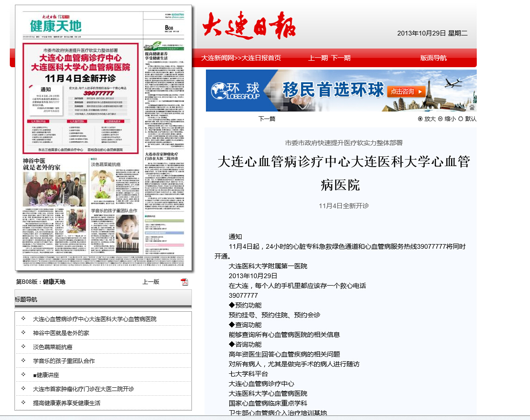Click the paw icon on banner corner

472,107
